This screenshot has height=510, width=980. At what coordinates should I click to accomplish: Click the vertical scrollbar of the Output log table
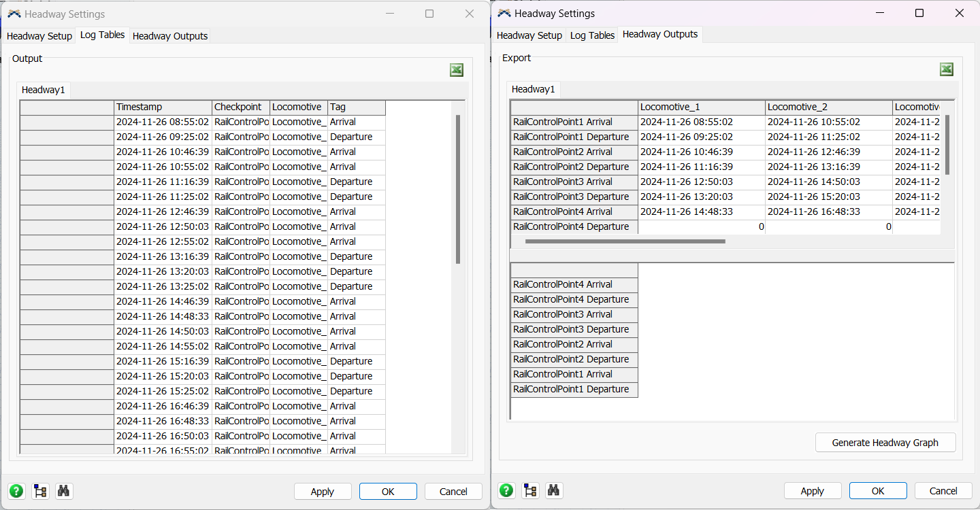click(458, 189)
